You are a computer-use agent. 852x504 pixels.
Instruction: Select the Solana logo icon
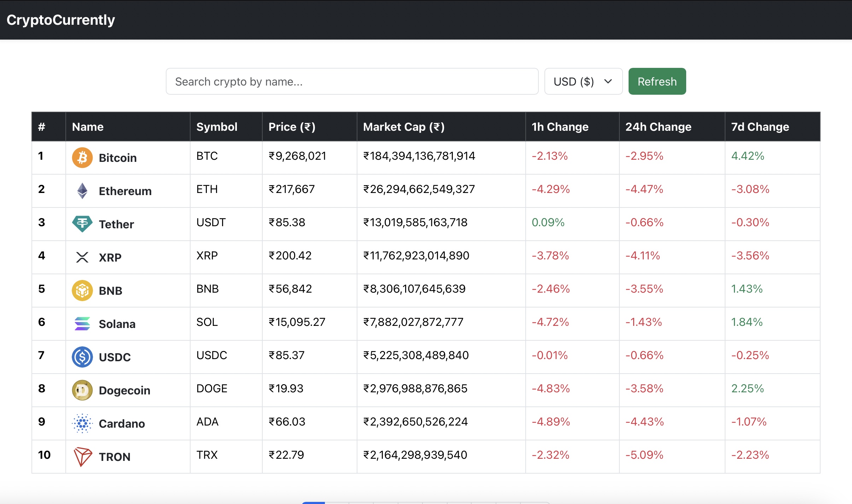pos(82,323)
